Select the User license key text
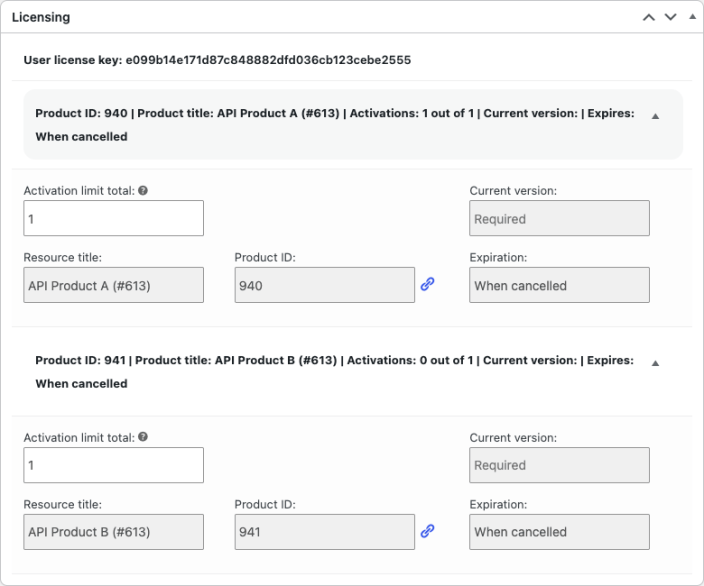The image size is (704, 586). 217,60
